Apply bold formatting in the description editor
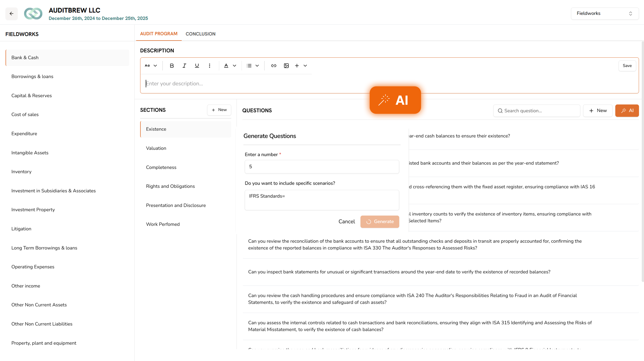 [x=172, y=65]
